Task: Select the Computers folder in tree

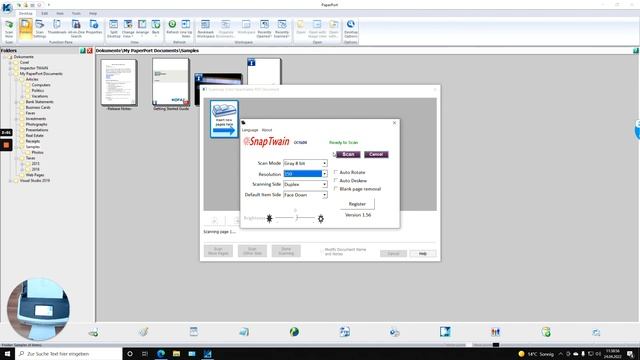Action: [x=41, y=85]
